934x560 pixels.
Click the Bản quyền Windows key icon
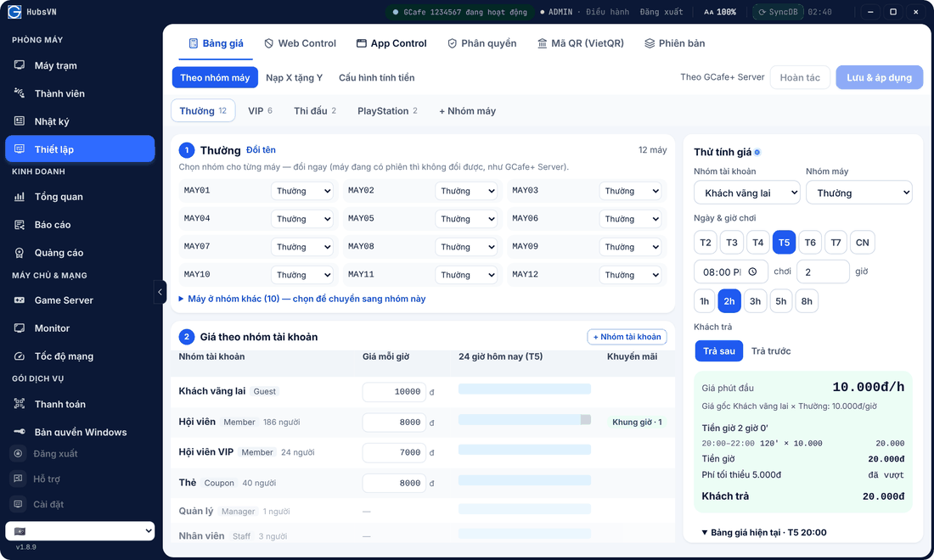tap(20, 432)
